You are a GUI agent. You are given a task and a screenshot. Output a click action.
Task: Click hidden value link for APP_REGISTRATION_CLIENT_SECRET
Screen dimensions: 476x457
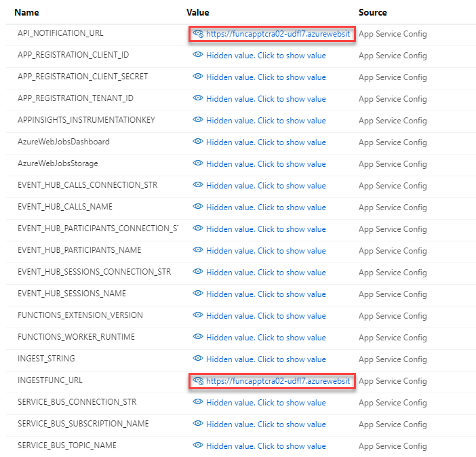(266, 77)
